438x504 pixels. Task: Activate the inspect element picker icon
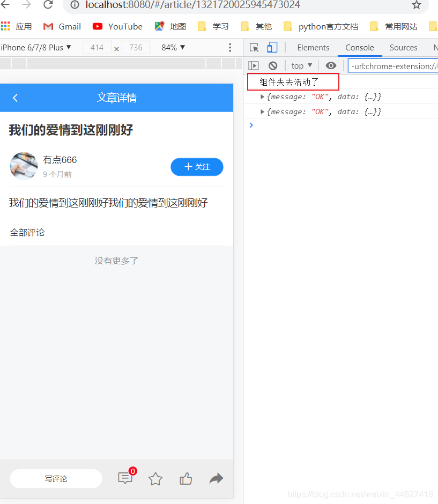point(254,48)
